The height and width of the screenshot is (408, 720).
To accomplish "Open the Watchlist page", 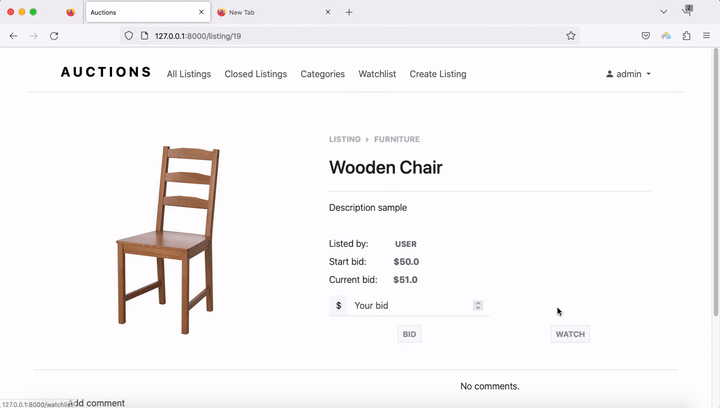I will 377,74.
